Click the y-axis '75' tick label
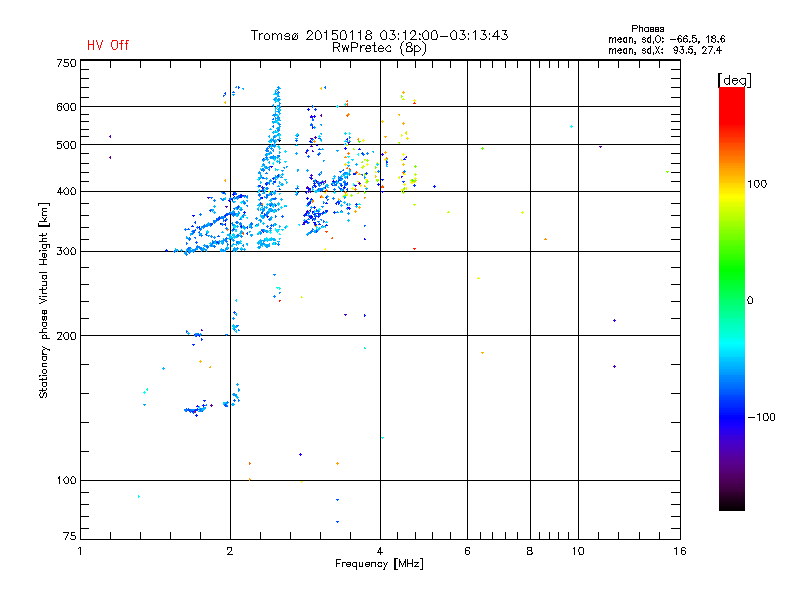The height and width of the screenshot is (600, 800). click(70, 536)
